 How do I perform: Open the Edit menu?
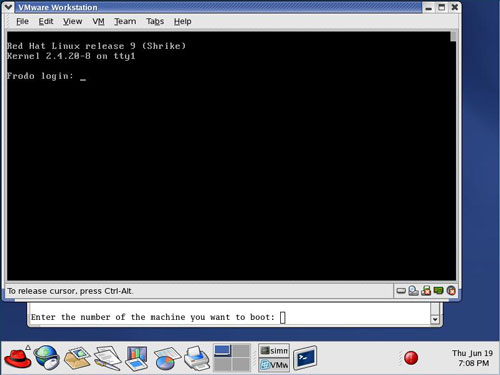[46, 21]
